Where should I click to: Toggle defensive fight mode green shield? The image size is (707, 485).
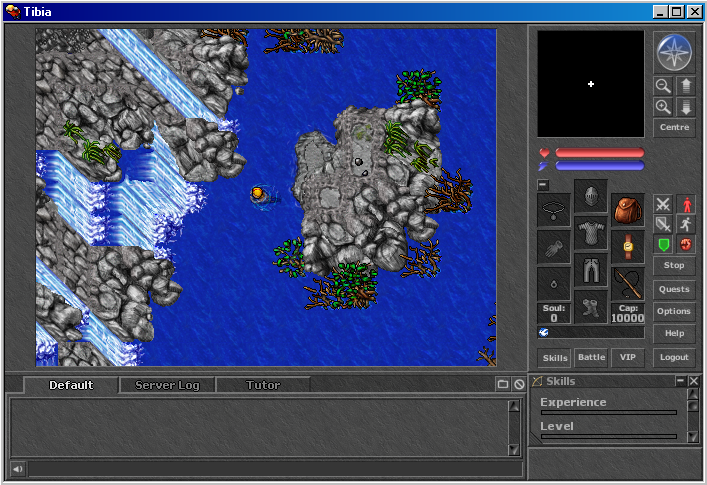[663, 244]
